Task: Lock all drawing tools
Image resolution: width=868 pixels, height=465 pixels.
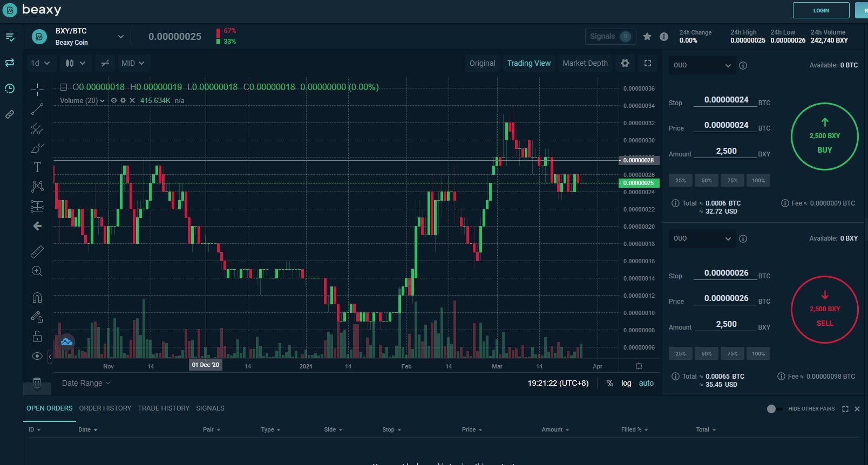Action: coord(37,337)
